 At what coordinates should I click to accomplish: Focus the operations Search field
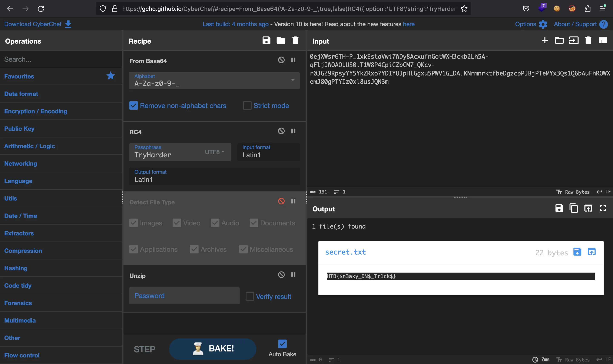61,59
